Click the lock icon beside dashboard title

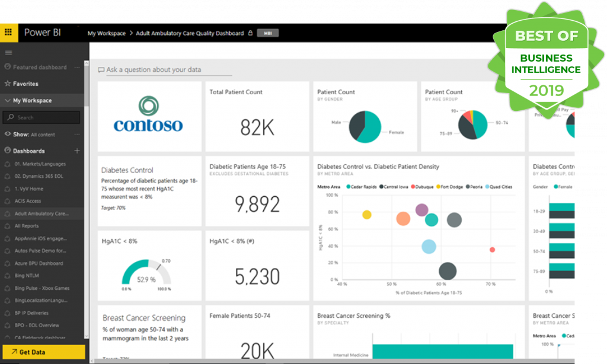click(x=251, y=33)
